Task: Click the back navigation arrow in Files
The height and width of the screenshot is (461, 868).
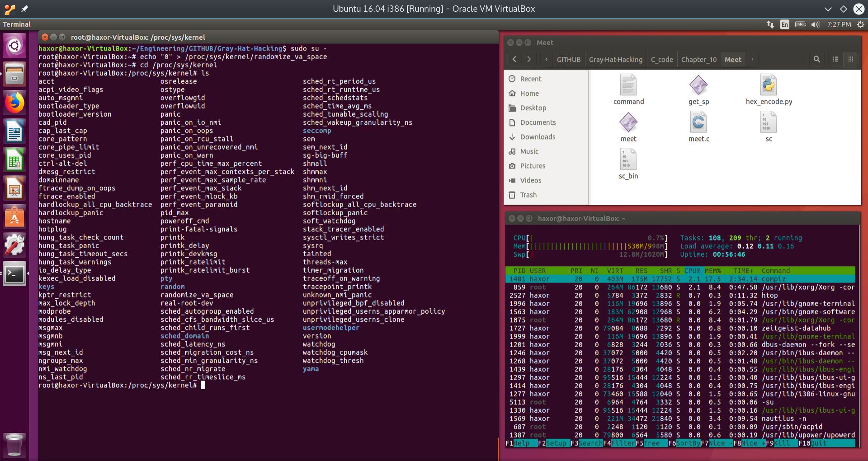Action: tap(514, 59)
